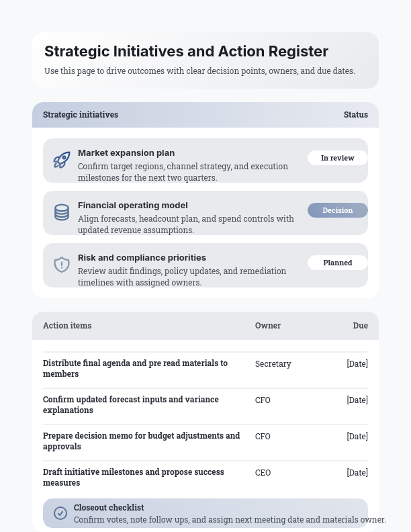Click the Due column header
The height and width of the screenshot is (532, 411).
pyautogui.click(x=361, y=326)
